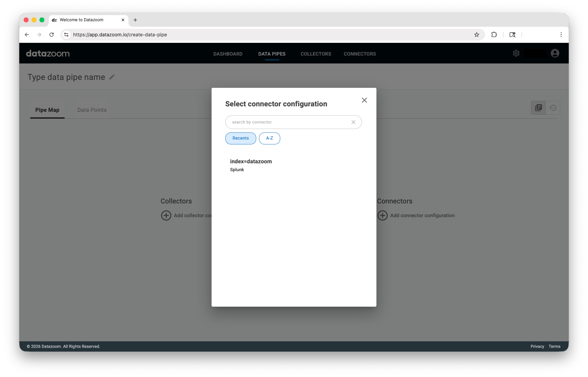Choose the index=datazoom Splunk connector
This screenshot has width=588, height=377.
[251, 165]
